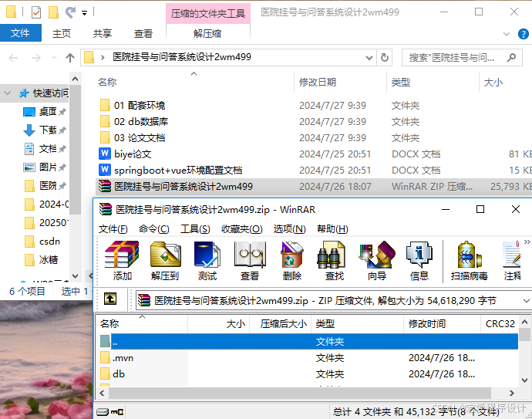
Task: Open the View (查看) tool in WinRAR
Action: (250, 261)
